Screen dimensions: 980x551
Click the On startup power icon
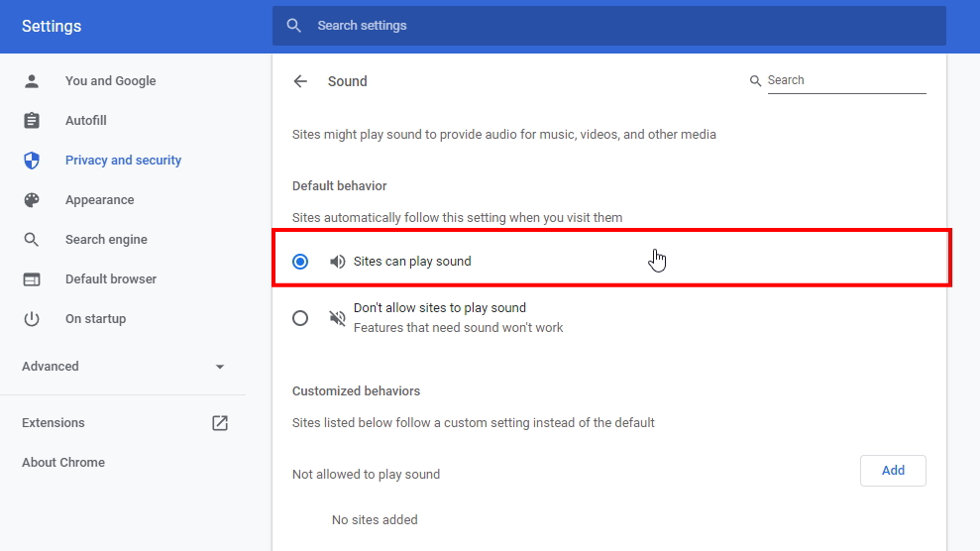point(32,319)
